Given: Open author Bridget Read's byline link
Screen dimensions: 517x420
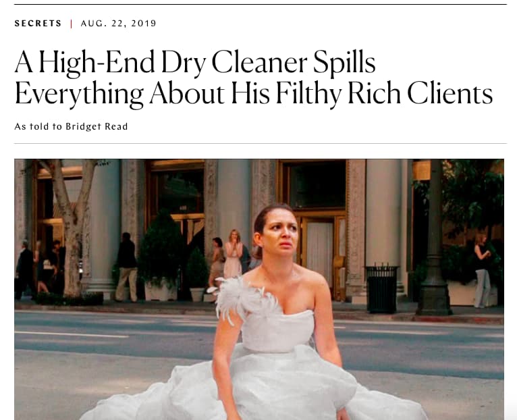Looking at the screenshot, I should pos(97,127).
